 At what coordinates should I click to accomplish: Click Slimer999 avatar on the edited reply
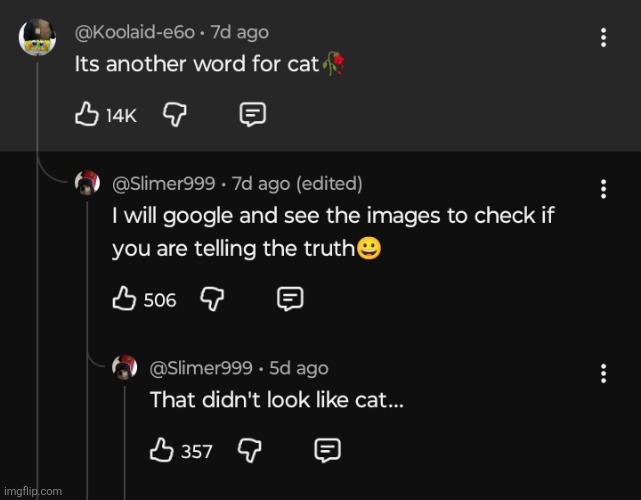tap(88, 184)
